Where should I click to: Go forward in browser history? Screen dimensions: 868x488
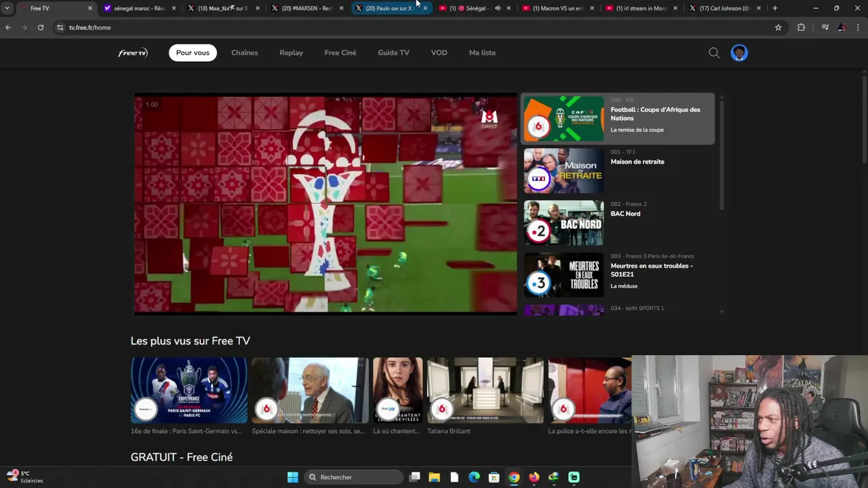(24, 27)
